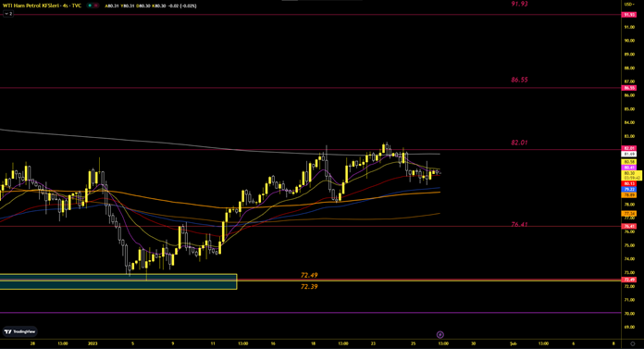Screen dimensions: 644x349
Task: Click the current price 80.30 countdown label
Action: pos(631,176)
